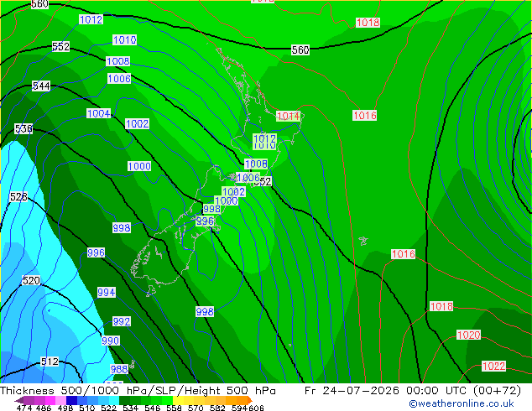
Task: Select the map title 'Thickness 500/1000 hPa/SLP/Height 500 hPa'
Action: click(x=138, y=391)
